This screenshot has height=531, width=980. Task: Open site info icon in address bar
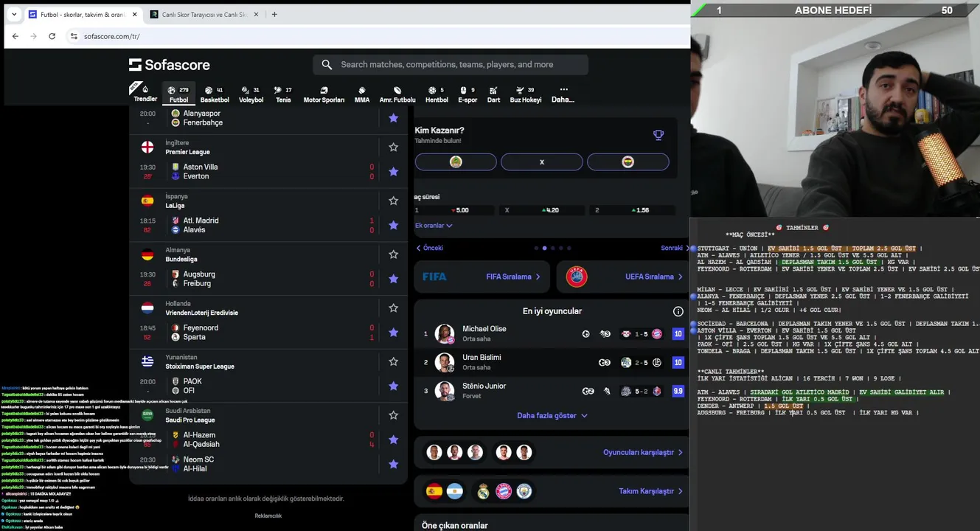[74, 36]
